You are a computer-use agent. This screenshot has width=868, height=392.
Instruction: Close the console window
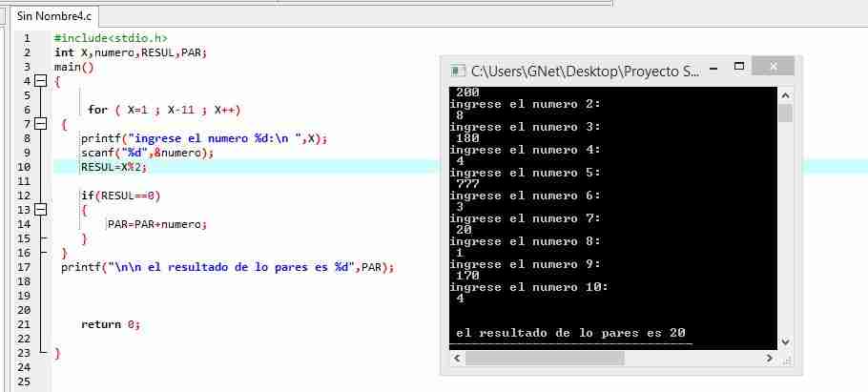(773, 66)
